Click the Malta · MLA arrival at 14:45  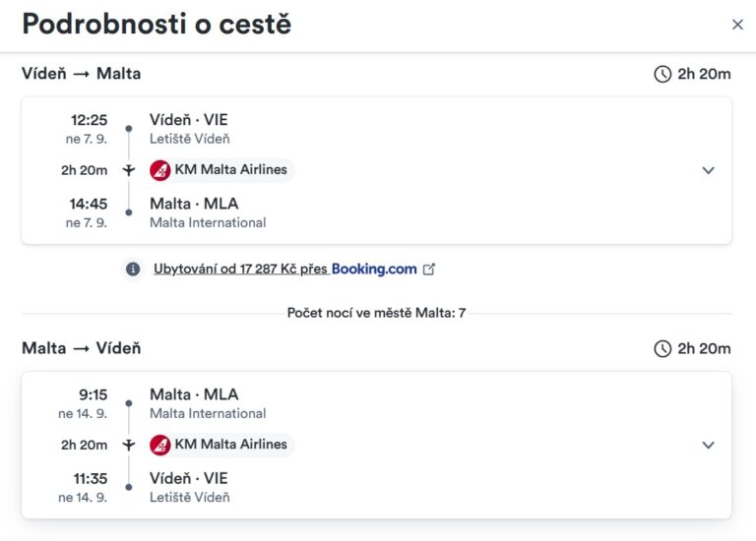(x=194, y=204)
